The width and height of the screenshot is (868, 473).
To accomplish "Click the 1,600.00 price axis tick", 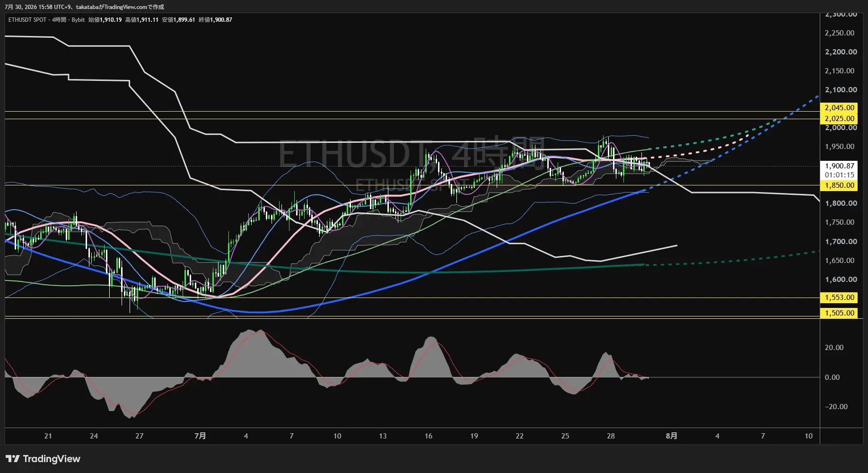I will tap(841, 280).
